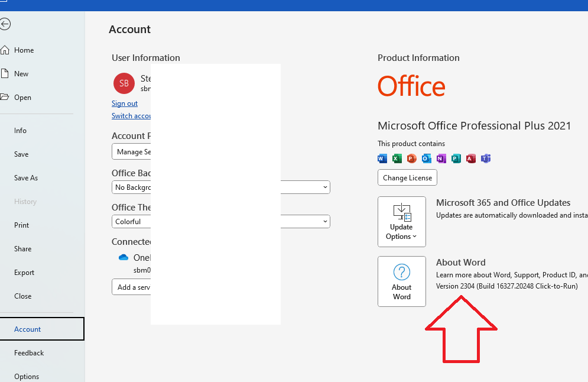This screenshot has width=588, height=382.
Task: Click the Add a service button
Action: (x=131, y=287)
